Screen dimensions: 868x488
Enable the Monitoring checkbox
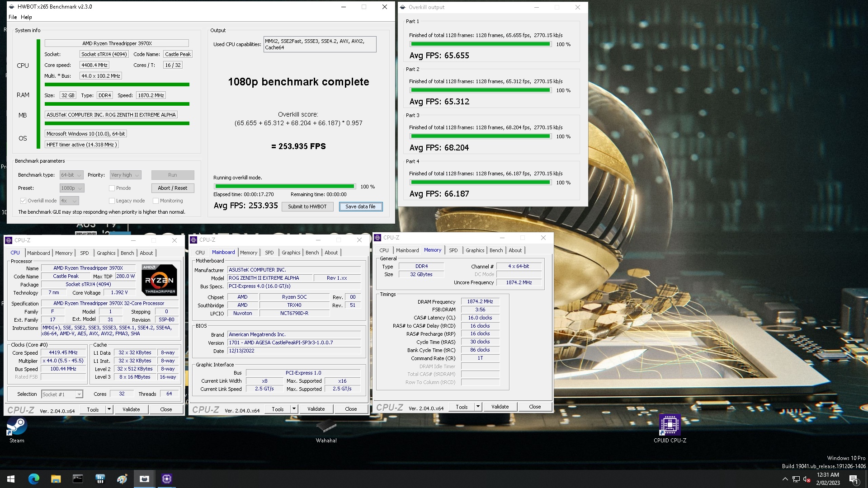[156, 201]
